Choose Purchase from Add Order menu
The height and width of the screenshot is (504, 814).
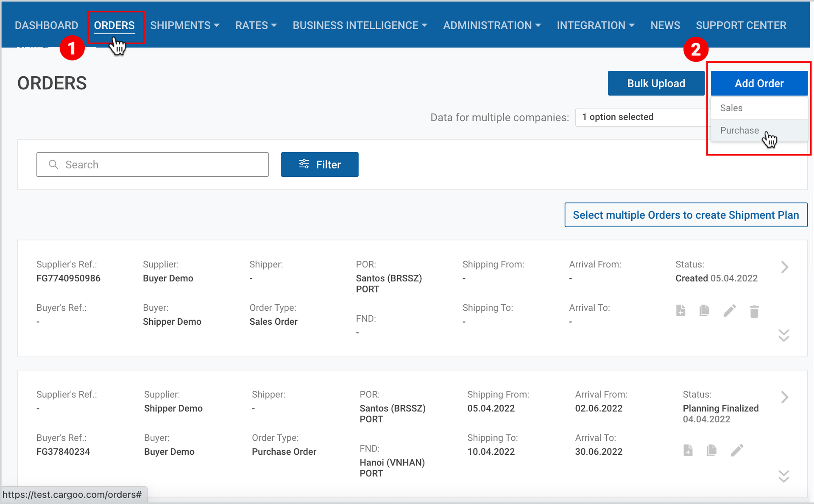tap(759, 131)
